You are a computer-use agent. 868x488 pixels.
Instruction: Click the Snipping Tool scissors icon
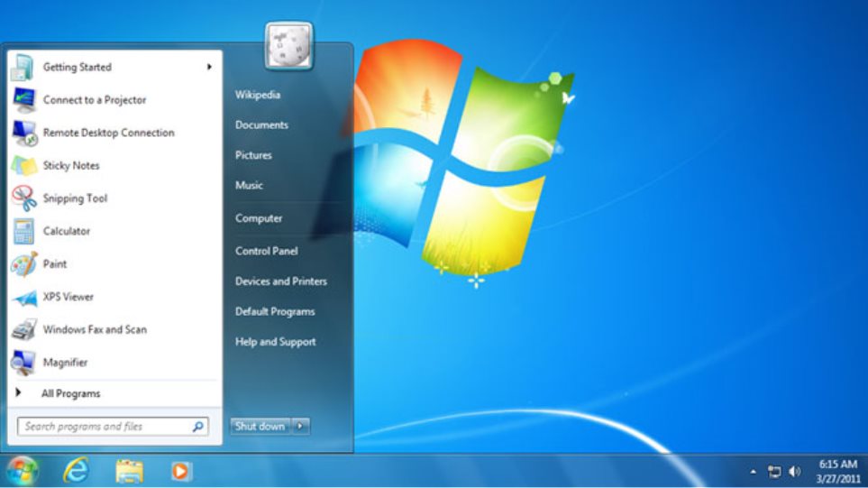(x=23, y=198)
